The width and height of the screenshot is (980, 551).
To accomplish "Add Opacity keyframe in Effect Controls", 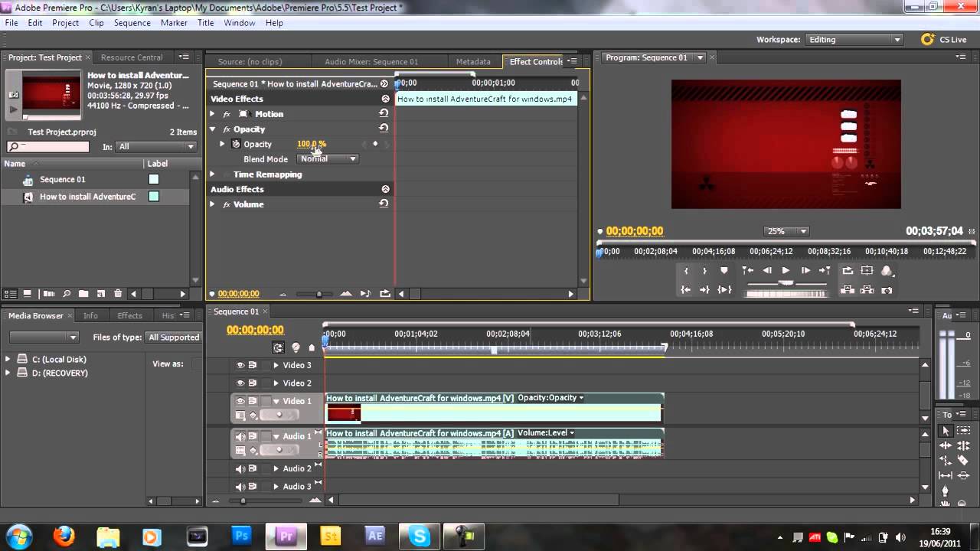I will pos(375,144).
